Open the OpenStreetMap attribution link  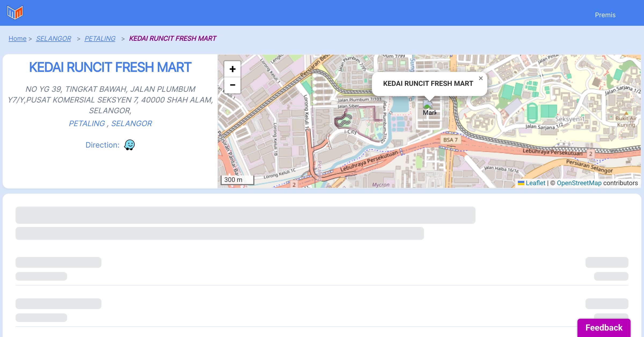point(579,183)
